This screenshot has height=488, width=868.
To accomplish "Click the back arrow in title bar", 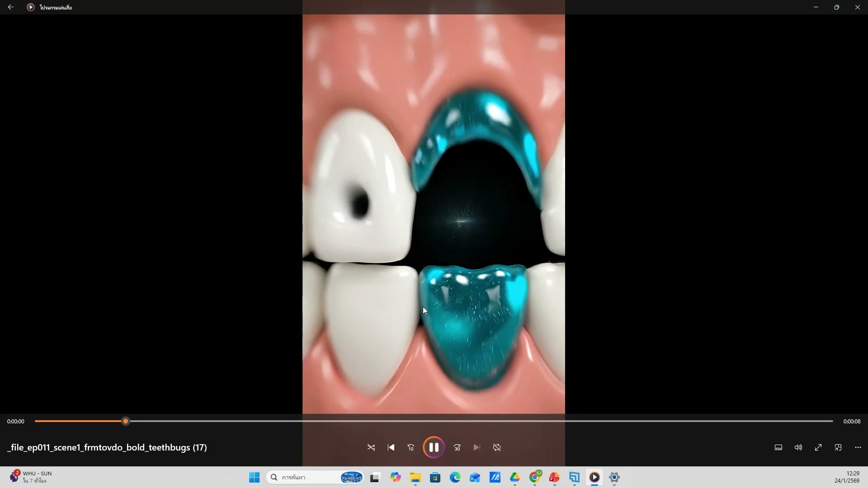I will (11, 7).
